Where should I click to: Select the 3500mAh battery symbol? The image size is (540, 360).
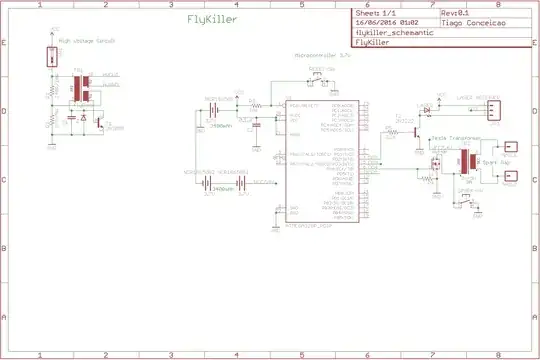214,111
